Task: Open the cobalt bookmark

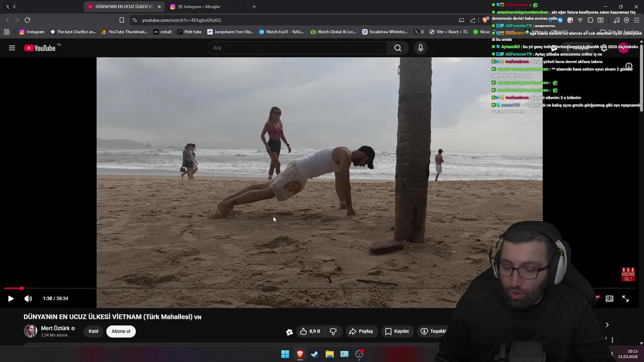Action: tap(163, 32)
